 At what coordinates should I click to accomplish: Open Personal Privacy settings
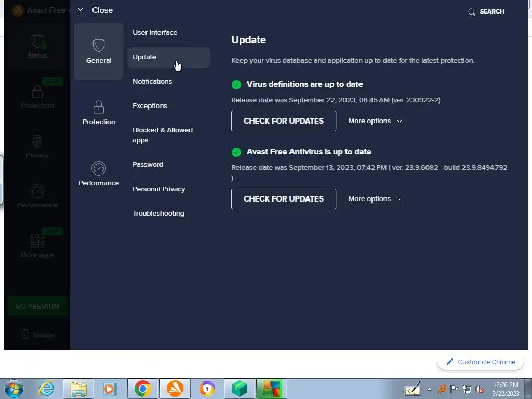(x=159, y=189)
